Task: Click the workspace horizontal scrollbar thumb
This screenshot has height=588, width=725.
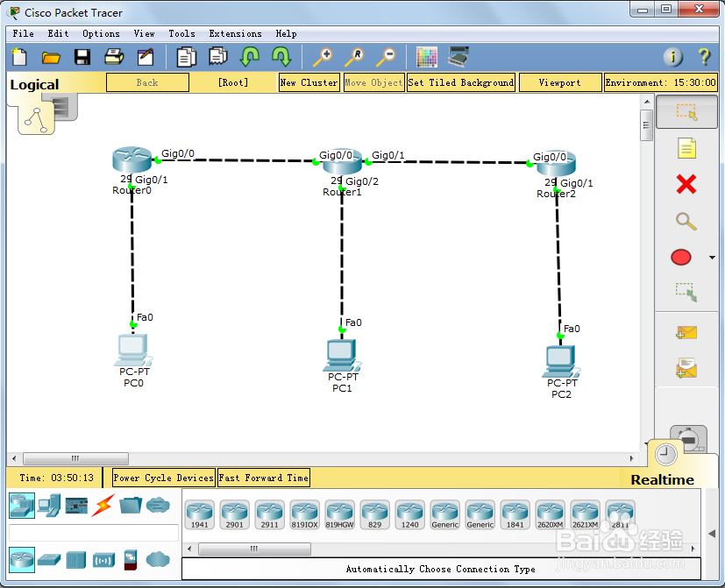Action: (75, 458)
